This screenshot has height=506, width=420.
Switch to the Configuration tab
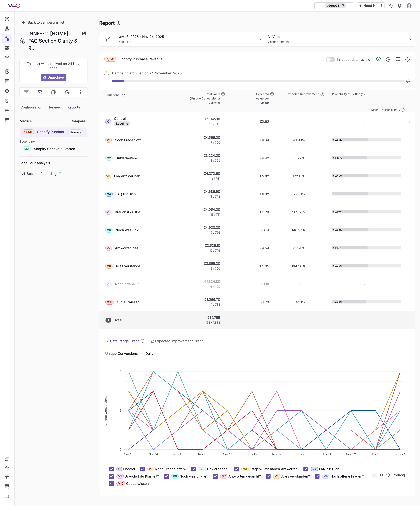tap(31, 107)
